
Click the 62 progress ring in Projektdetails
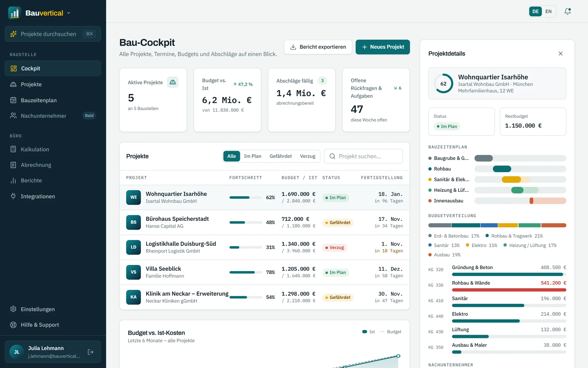443,84
